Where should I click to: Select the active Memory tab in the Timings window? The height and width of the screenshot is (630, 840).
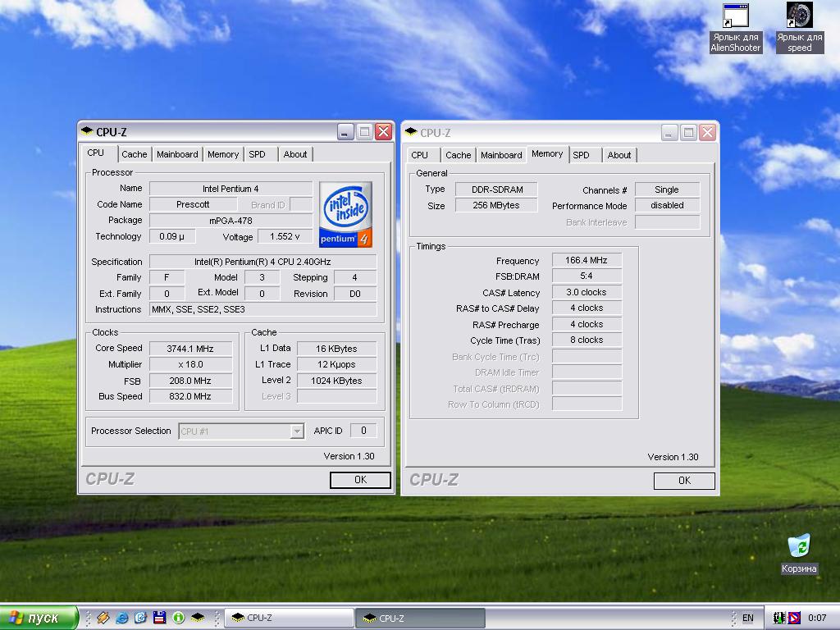(x=547, y=153)
